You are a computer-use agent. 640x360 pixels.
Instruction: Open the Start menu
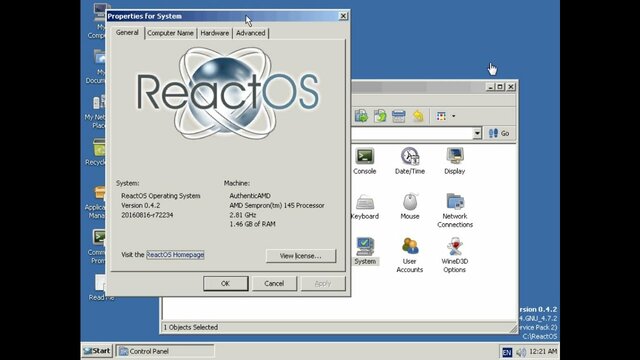pyautogui.click(x=97, y=351)
